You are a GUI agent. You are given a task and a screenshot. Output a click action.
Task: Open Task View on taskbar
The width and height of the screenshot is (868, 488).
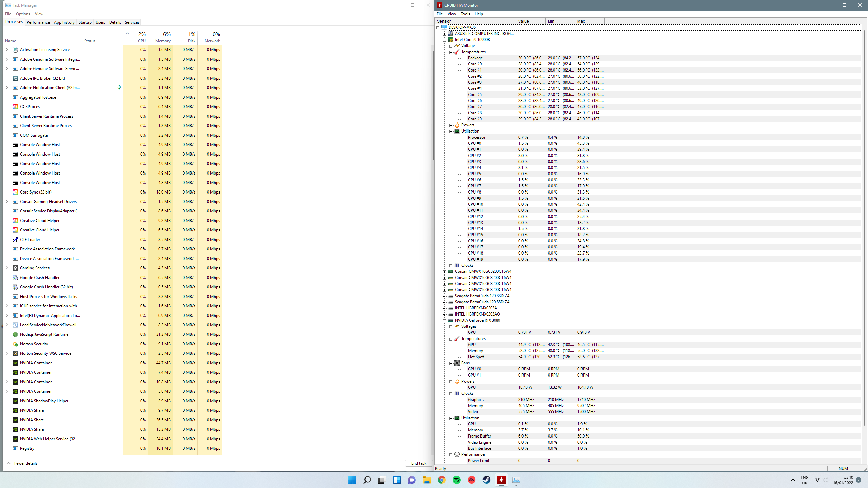pyautogui.click(x=382, y=480)
